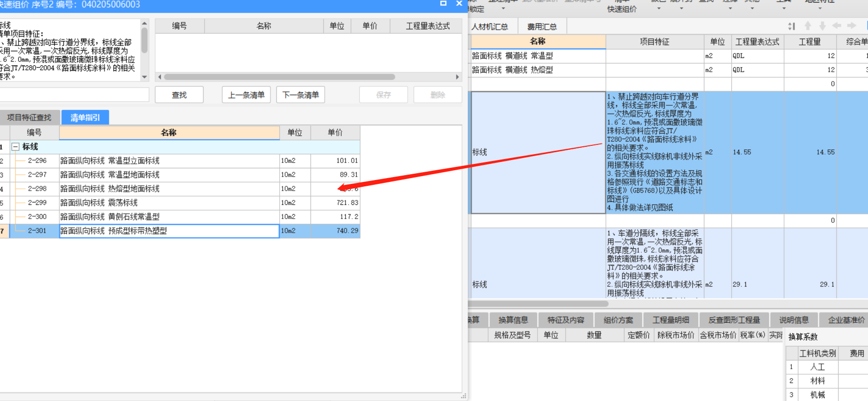Click the 规格及型号 column header

pyautogui.click(x=513, y=335)
